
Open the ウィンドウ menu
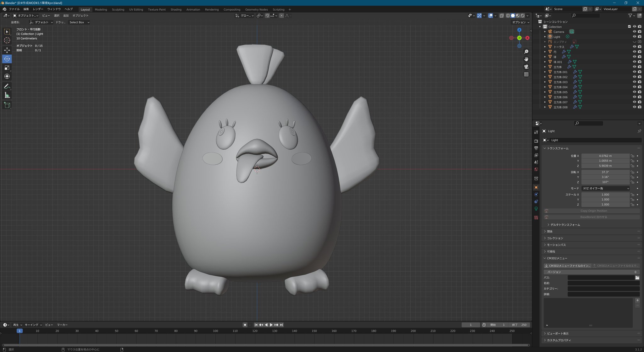[x=54, y=9]
